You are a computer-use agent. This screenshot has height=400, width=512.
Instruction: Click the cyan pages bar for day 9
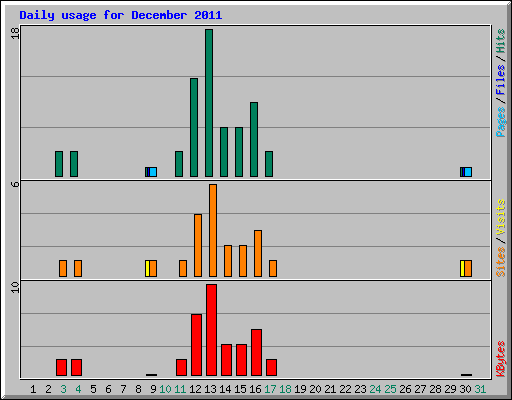[x=153, y=172]
